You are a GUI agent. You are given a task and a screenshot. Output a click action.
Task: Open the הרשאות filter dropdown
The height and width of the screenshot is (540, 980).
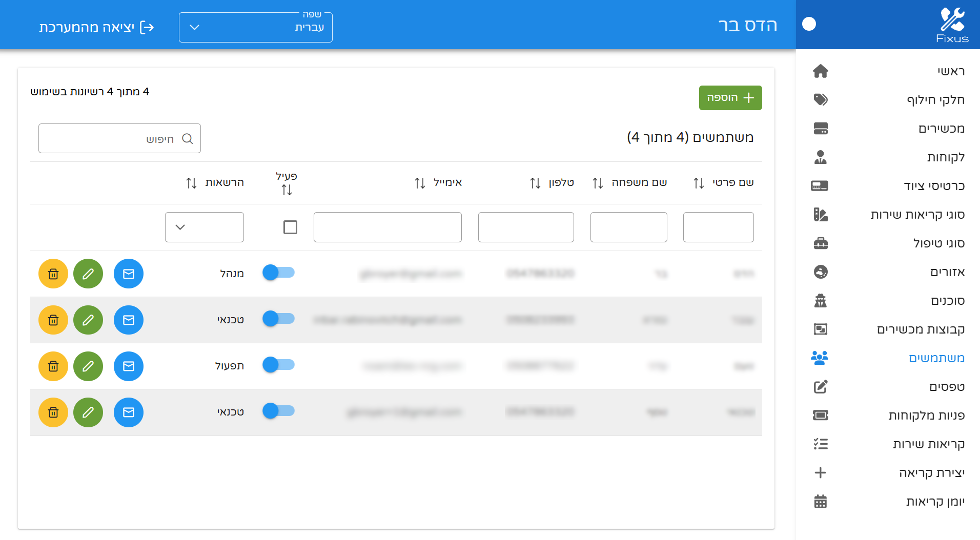click(205, 227)
